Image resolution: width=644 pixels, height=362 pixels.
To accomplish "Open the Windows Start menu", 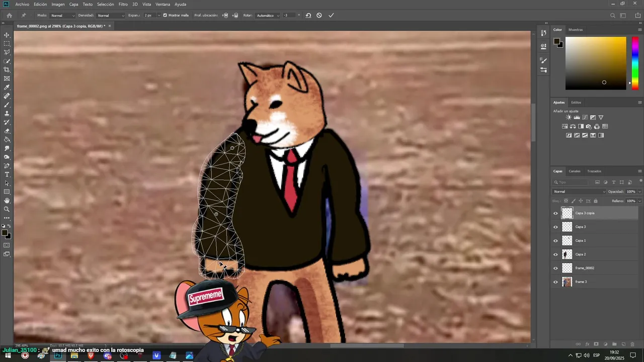I will coord(8,355).
